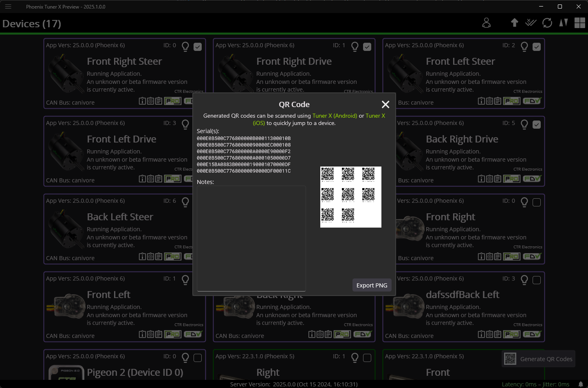Viewport: 588px width, 388px height.
Task: Blink the Front Left Drive lightbulb
Action: click(x=185, y=124)
